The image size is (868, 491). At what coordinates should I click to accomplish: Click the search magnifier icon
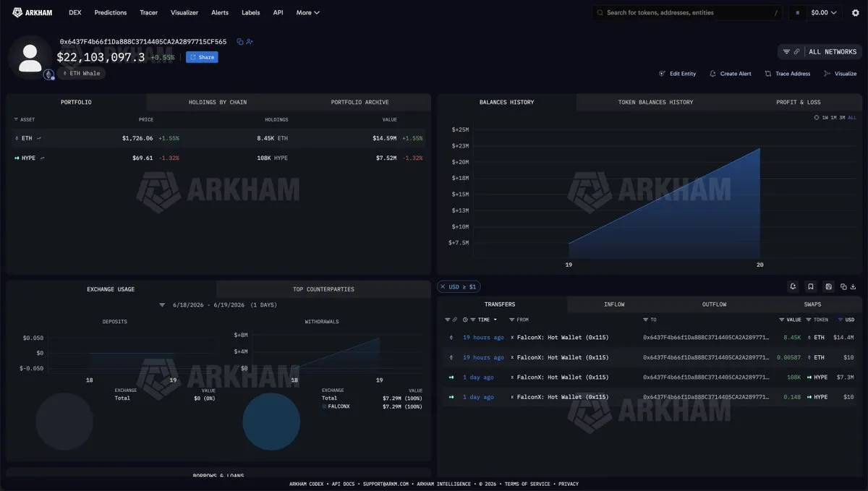click(600, 12)
